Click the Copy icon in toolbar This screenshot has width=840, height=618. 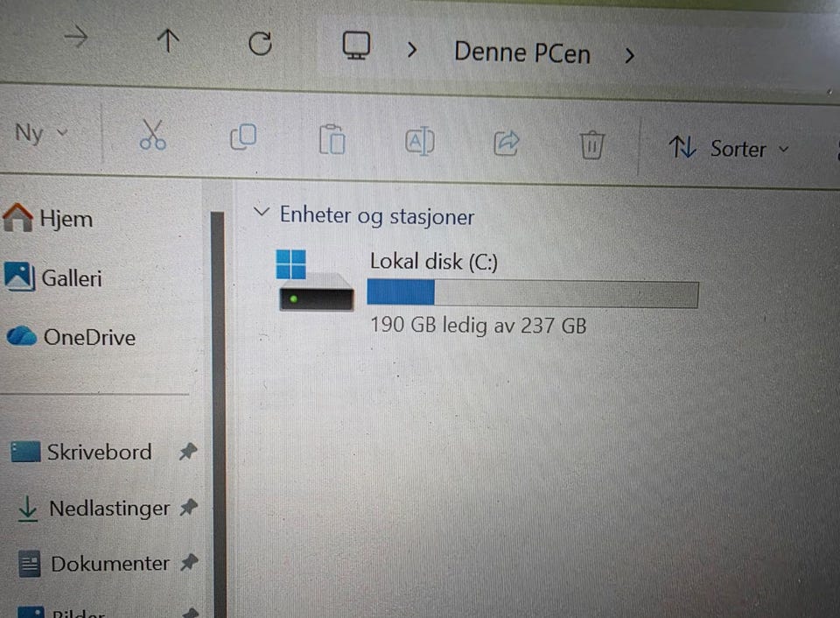pos(243,137)
